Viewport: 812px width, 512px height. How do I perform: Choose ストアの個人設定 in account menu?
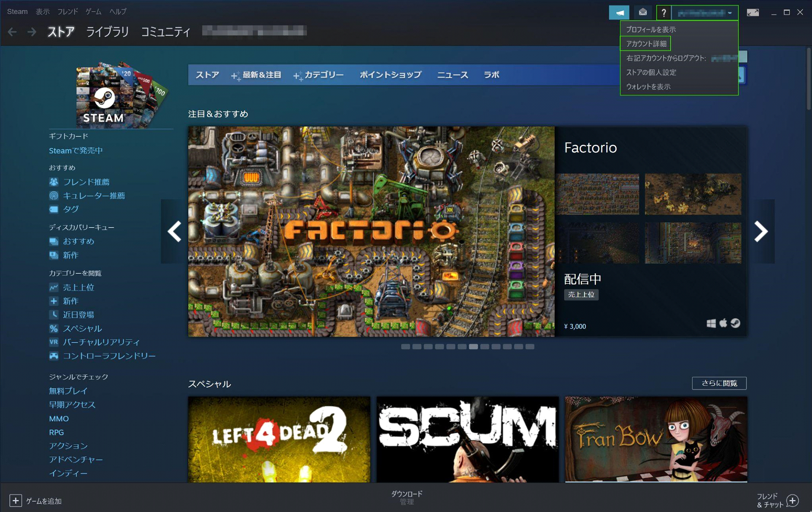651,73
